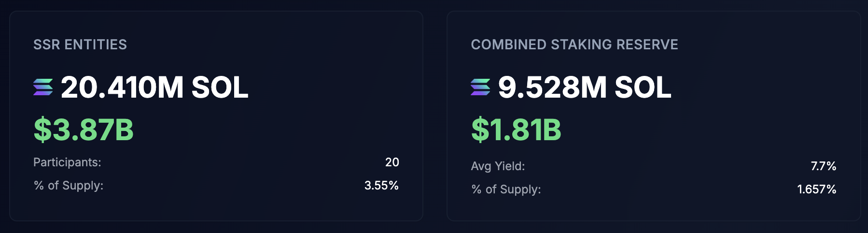Click the 1.657% supply value
The height and width of the screenshot is (233, 868).
(x=817, y=189)
